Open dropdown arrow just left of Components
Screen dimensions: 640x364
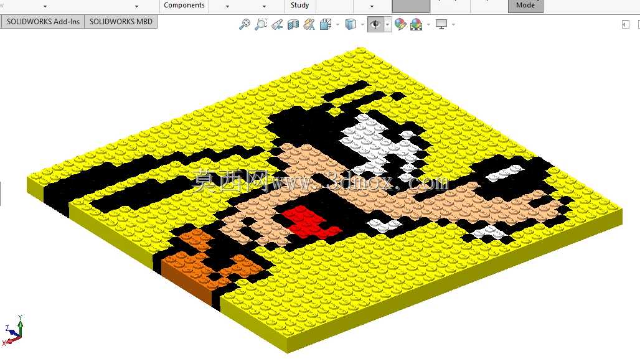[x=136, y=6]
